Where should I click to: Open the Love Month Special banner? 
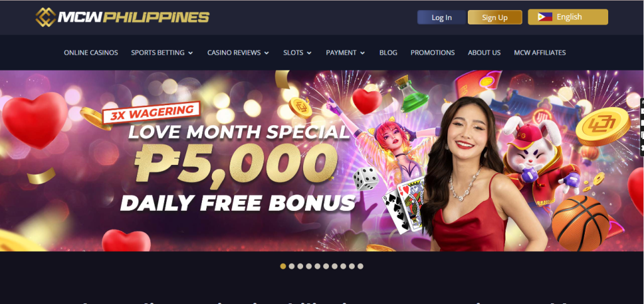coord(322,160)
